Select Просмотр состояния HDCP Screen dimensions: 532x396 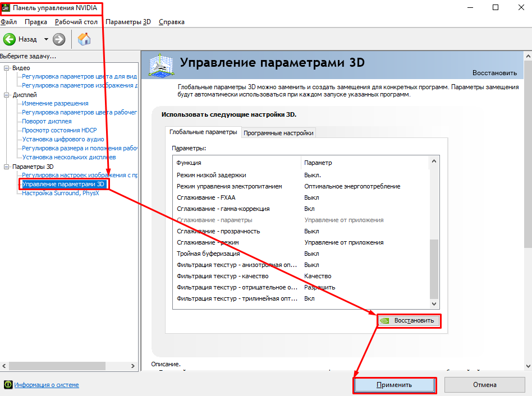[x=59, y=130]
